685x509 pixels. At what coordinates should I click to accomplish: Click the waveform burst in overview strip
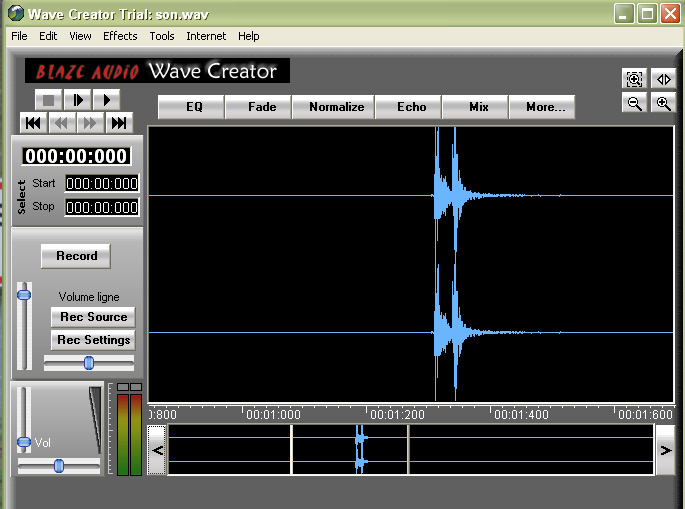point(360,449)
